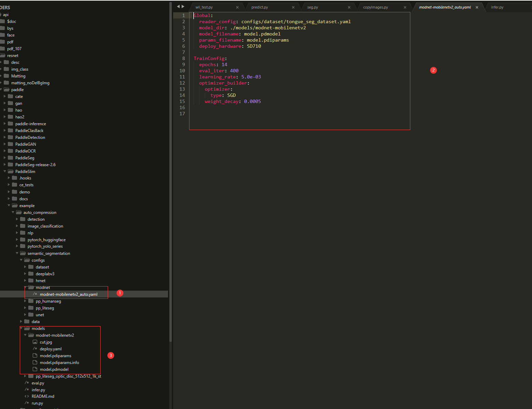Switch to the copyImages.py tab
This screenshot has width=532, height=409.
[376, 7]
